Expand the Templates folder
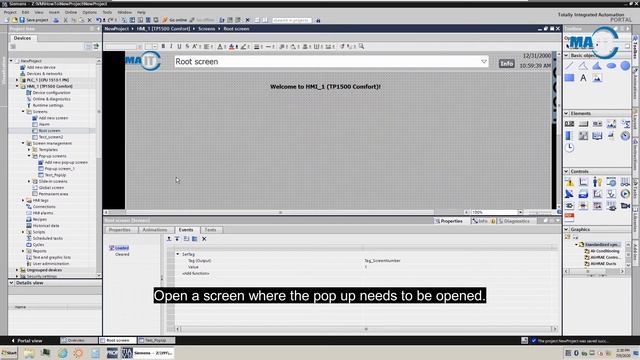The image size is (640, 360). click(x=29, y=149)
